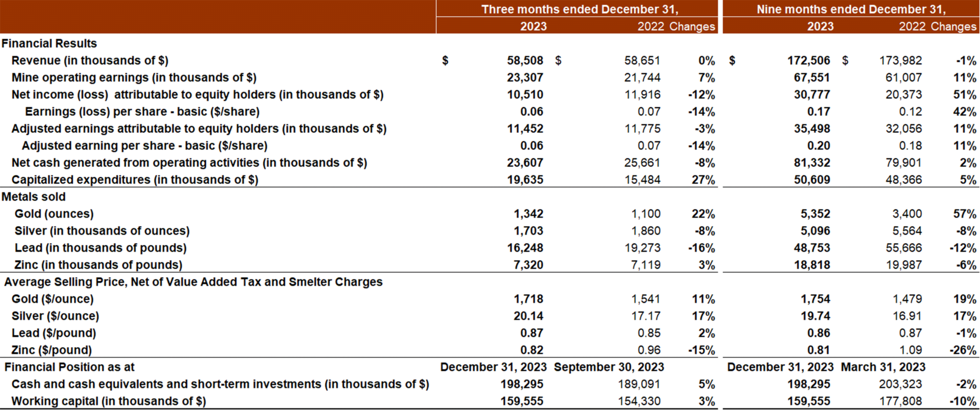The image size is (980, 410).
Task: Select the 'Mine operating earnings' row label
Action: pyautogui.click(x=134, y=78)
